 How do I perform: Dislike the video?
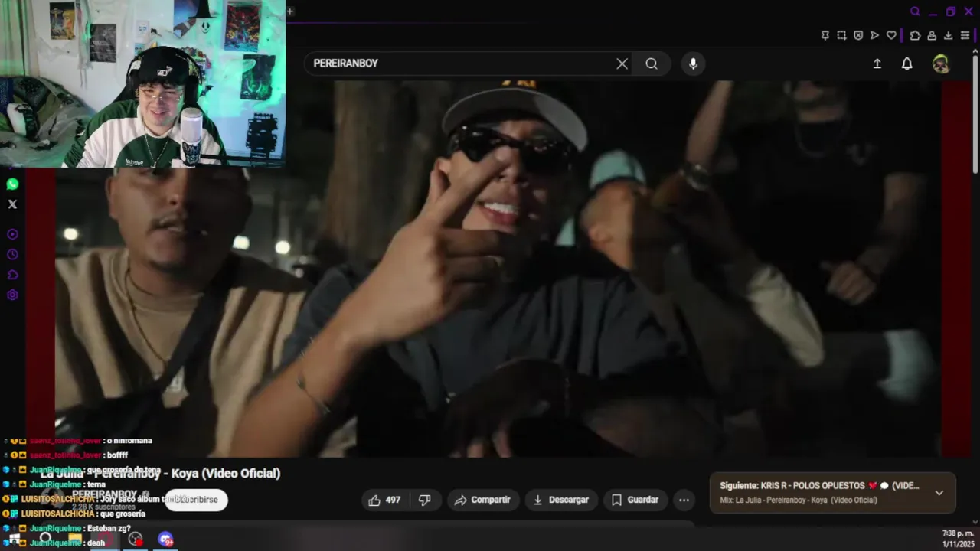425,500
